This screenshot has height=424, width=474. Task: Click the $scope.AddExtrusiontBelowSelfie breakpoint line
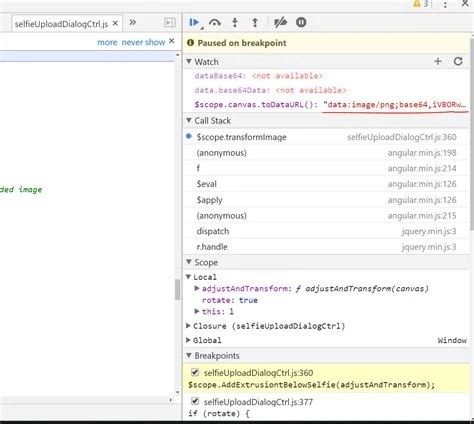[x=311, y=385]
